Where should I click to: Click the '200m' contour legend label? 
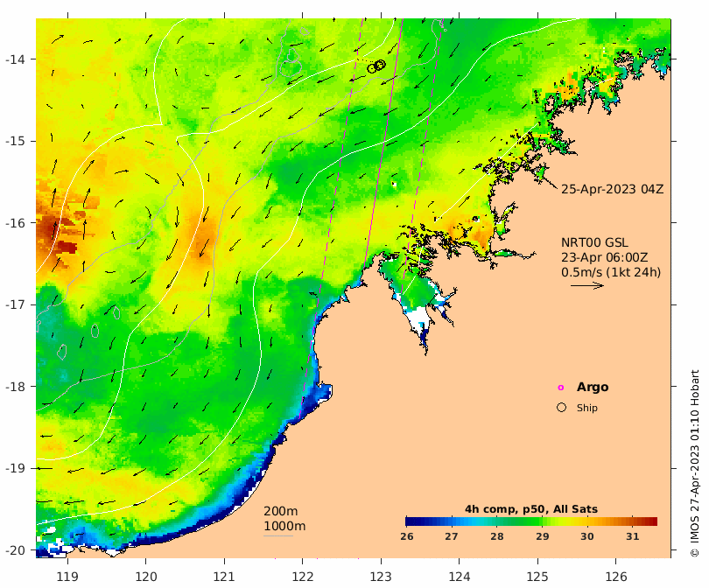[280, 511]
